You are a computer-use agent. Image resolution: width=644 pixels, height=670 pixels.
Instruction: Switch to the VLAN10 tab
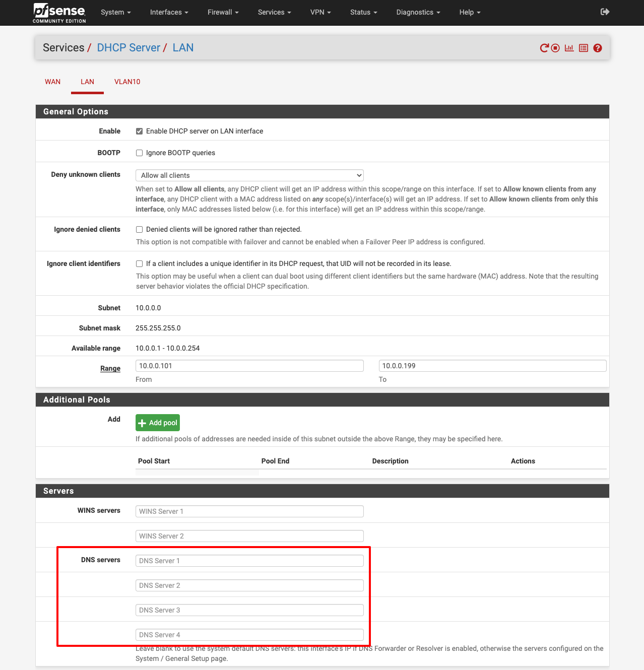pos(127,82)
